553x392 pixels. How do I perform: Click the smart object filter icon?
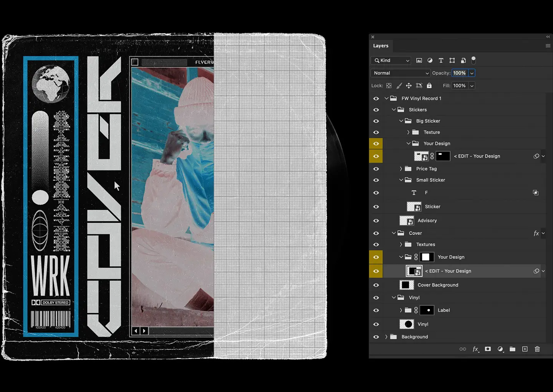tap(463, 60)
